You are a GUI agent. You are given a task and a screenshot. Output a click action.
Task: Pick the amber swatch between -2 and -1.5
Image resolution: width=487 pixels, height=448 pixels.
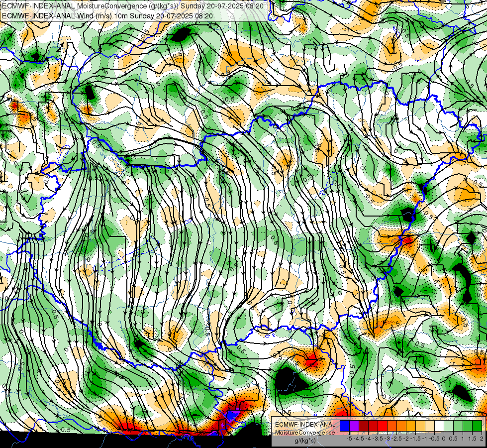[411, 426]
